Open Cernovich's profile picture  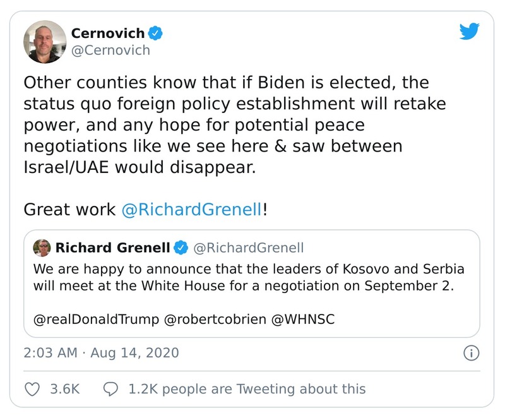coord(45,42)
